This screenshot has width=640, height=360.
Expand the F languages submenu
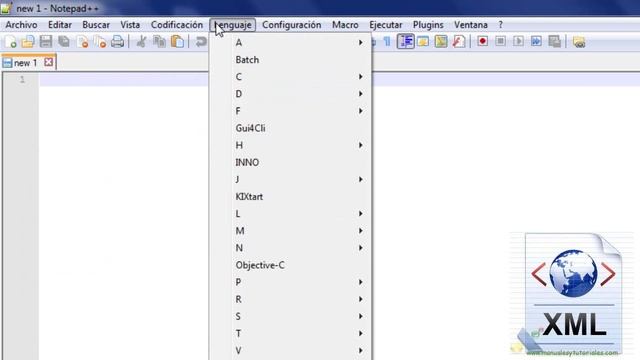click(x=291, y=111)
